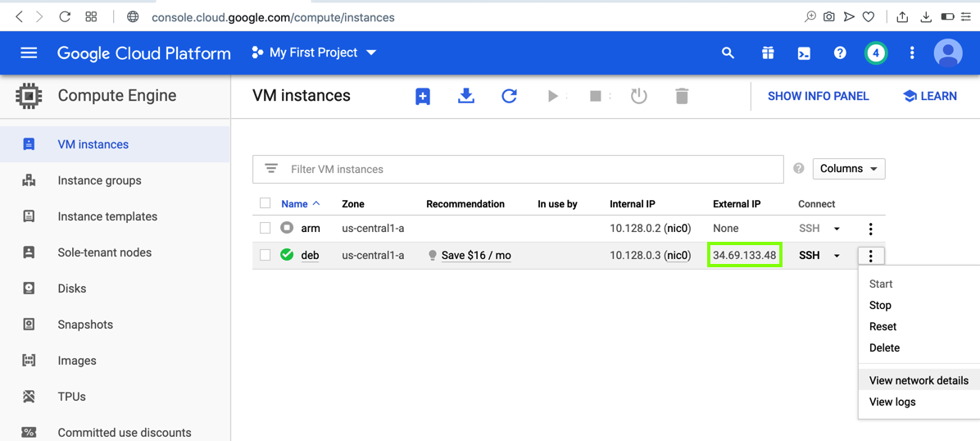The height and width of the screenshot is (441, 980).
Task: Select Delete in the context menu
Action: tap(884, 348)
